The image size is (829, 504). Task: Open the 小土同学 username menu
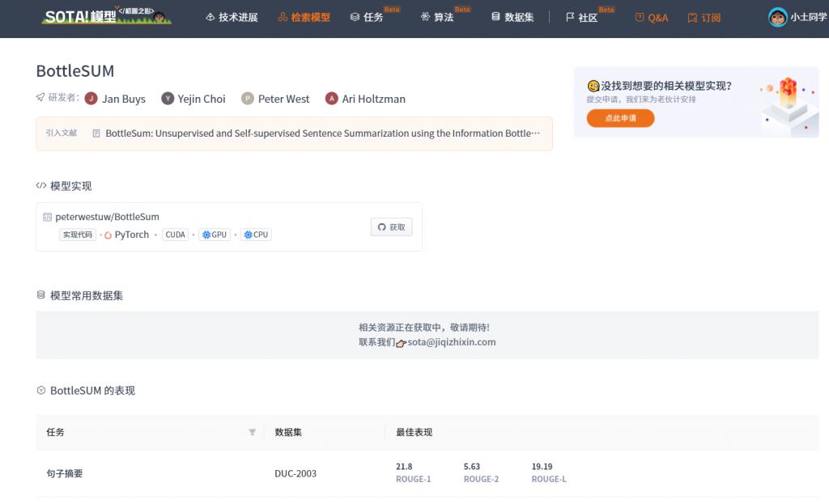pos(809,18)
